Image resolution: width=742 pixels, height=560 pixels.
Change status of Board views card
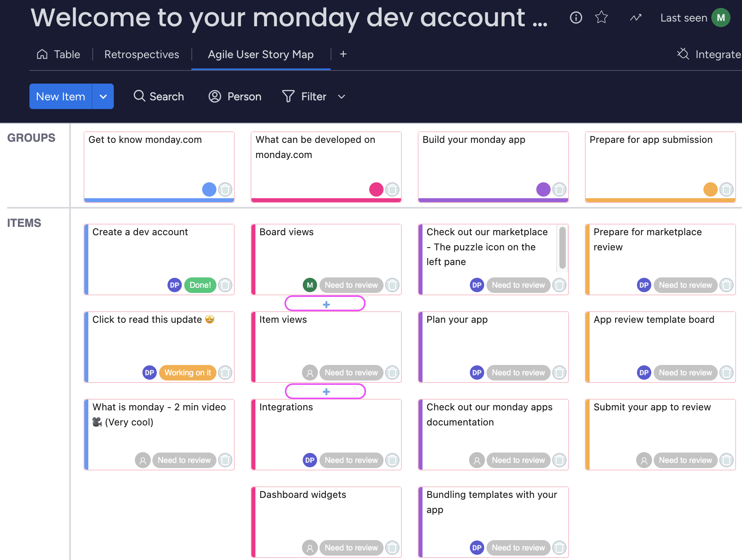pyautogui.click(x=351, y=285)
